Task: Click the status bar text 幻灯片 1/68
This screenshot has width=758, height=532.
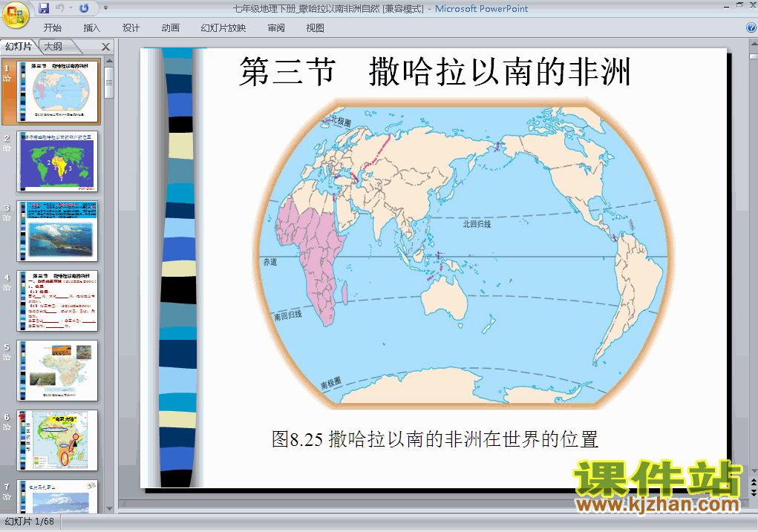Action: pyautogui.click(x=30, y=522)
